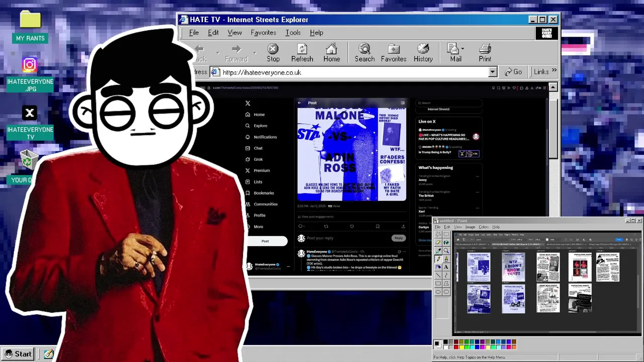Expand the Links bar chevron

[x=554, y=70]
